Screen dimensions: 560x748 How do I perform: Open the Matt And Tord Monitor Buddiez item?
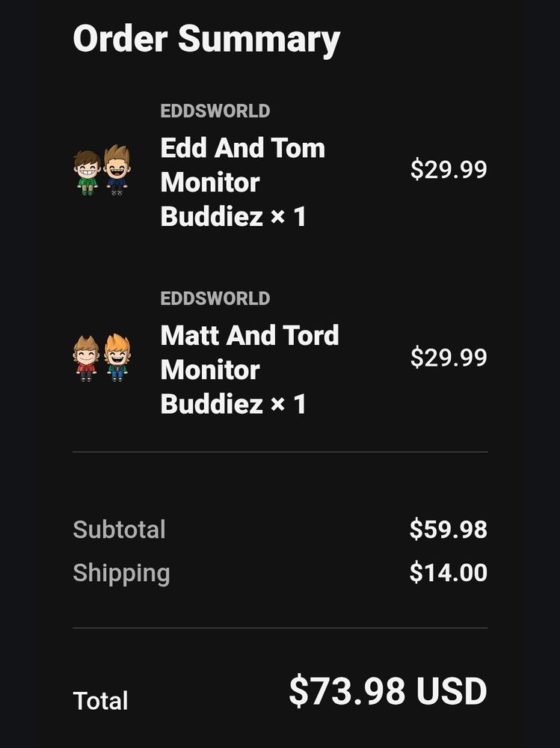click(x=249, y=370)
